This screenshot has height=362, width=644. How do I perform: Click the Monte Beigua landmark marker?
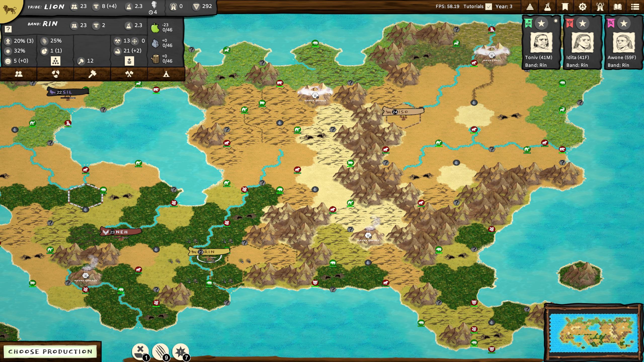point(315,95)
